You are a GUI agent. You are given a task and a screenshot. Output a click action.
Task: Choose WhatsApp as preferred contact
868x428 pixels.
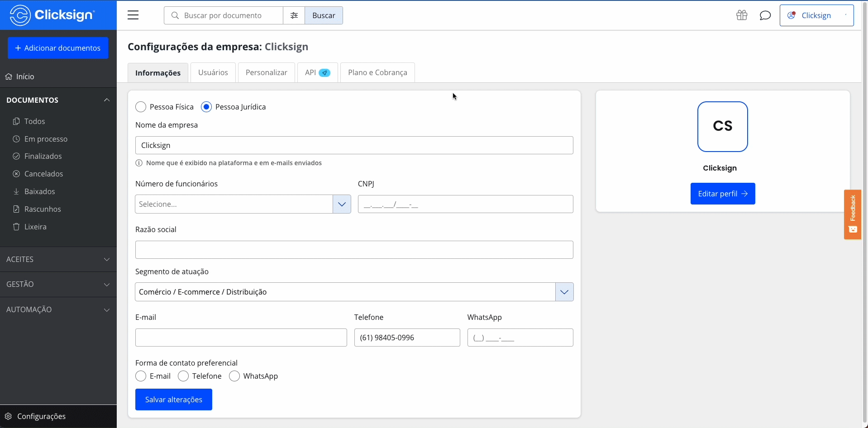234,376
